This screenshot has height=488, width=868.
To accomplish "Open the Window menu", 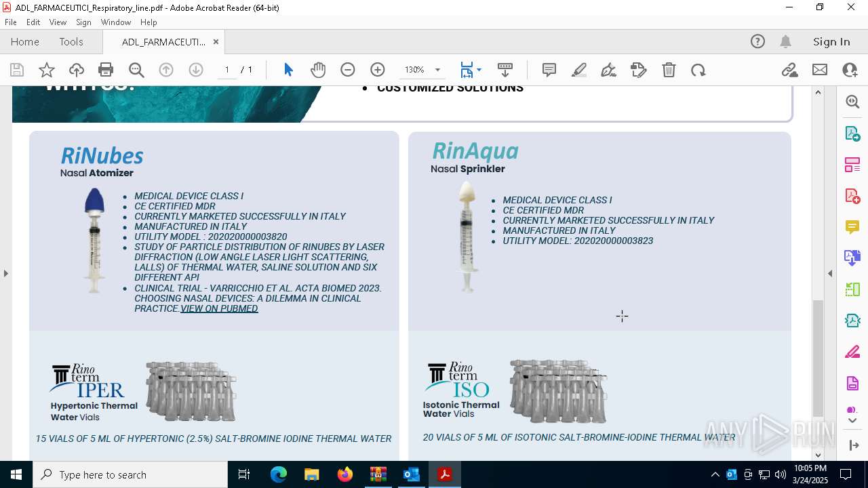I will tap(116, 22).
